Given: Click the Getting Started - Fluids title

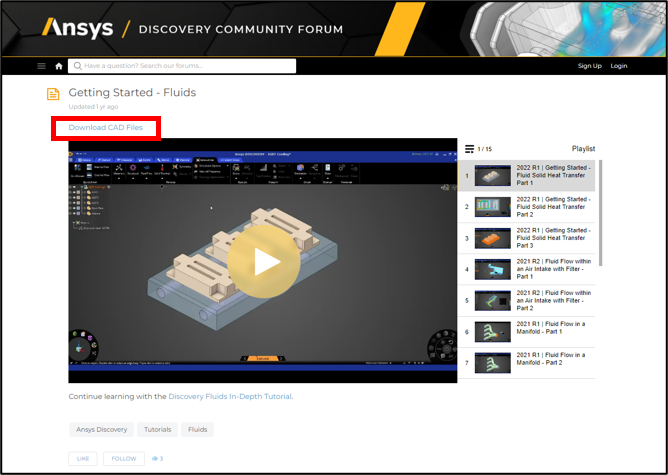Looking at the screenshot, I should click(132, 92).
